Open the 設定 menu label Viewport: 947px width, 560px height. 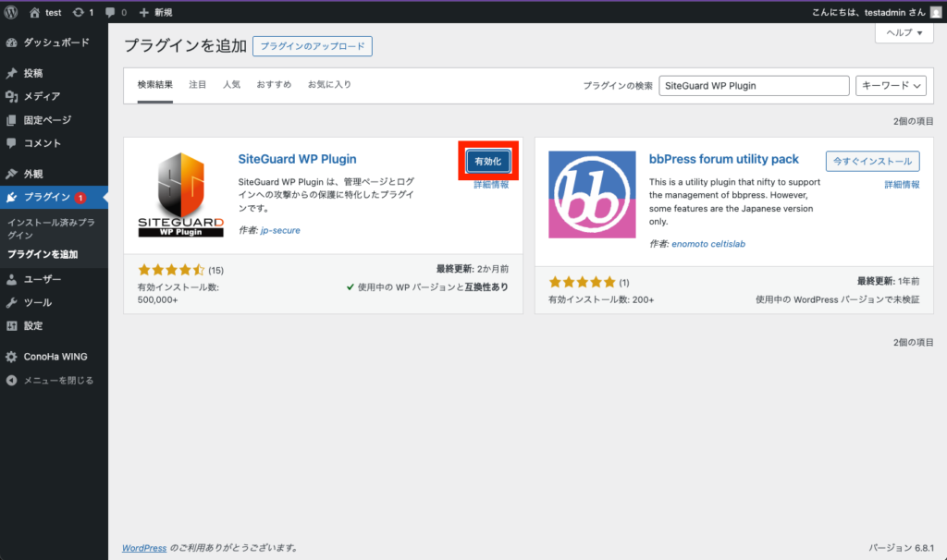pyautogui.click(x=33, y=326)
